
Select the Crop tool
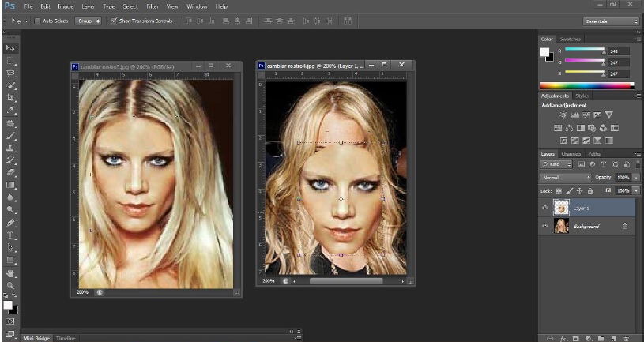point(11,97)
